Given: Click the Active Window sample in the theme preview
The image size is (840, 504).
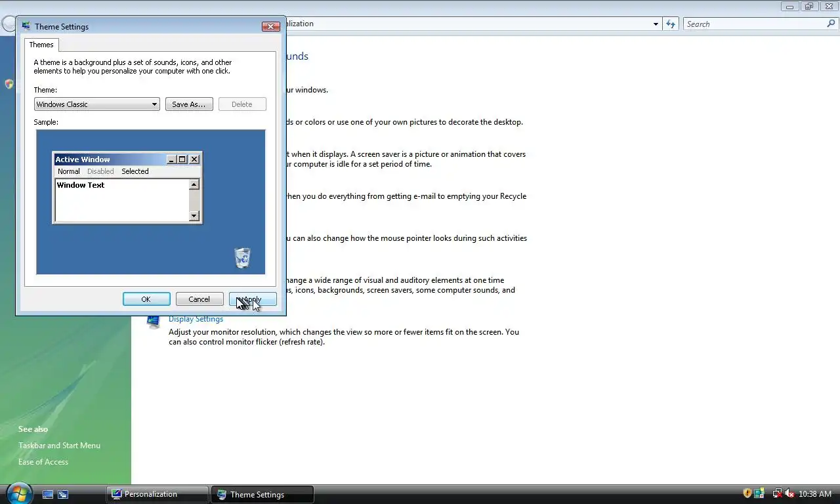Looking at the screenshot, I should pyautogui.click(x=127, y=188).
